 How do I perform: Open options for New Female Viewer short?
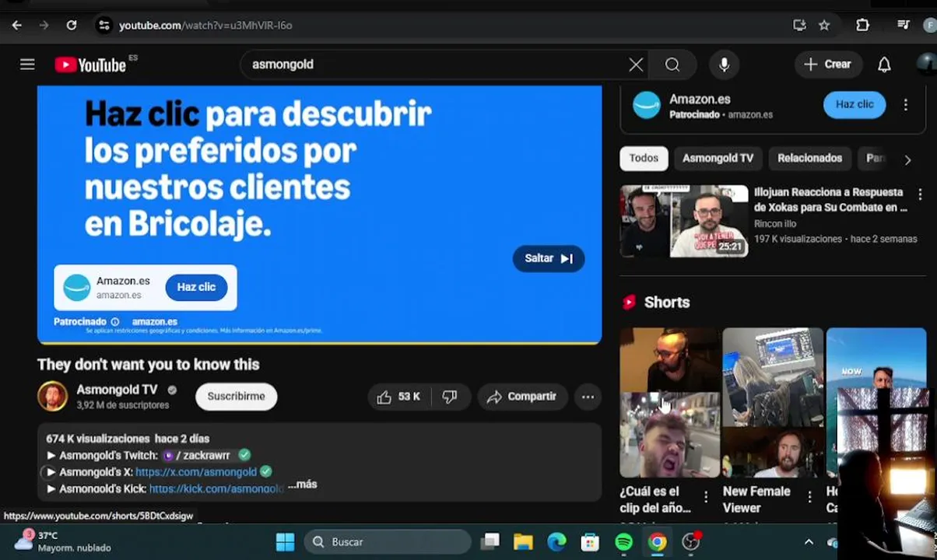(x=809, y=496)
